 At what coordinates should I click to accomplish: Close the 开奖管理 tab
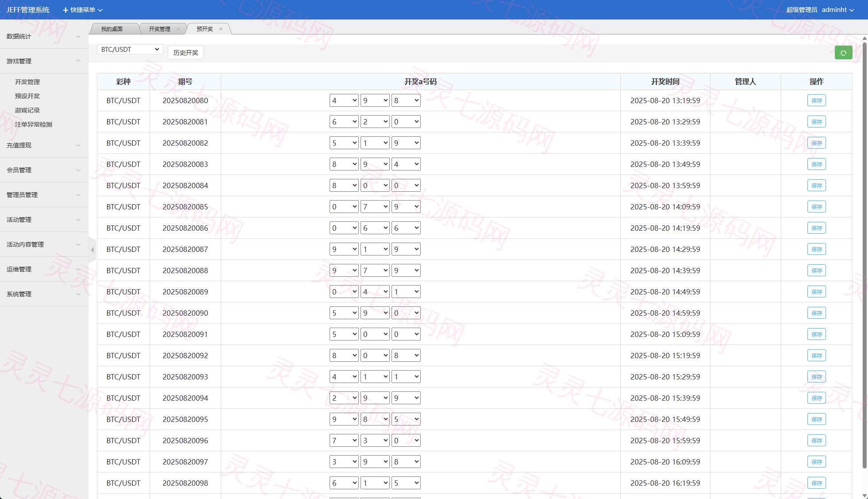click(178, 29)
